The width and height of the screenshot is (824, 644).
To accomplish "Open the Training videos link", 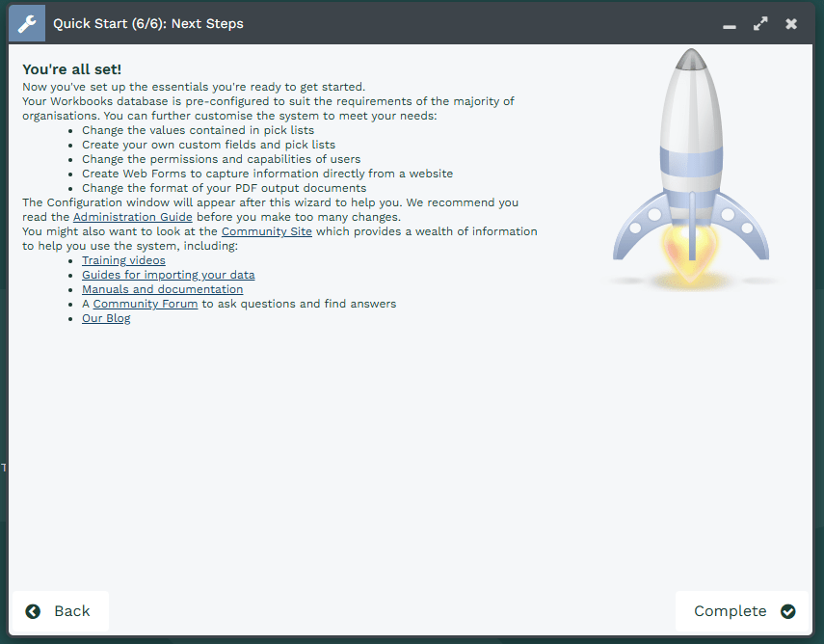I will (x=123, y=260).
